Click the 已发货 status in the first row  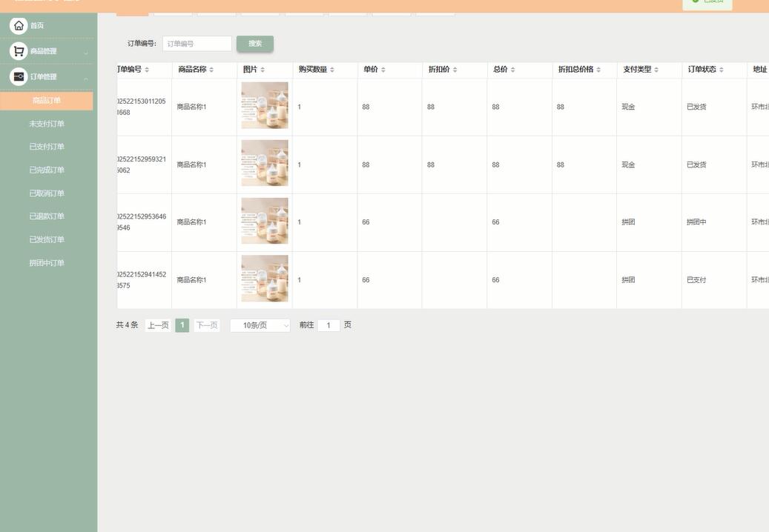point(696,107)
